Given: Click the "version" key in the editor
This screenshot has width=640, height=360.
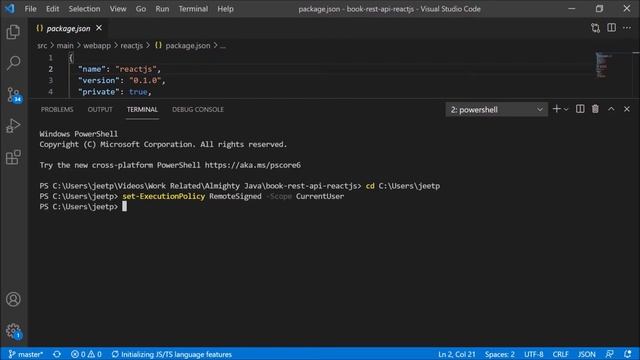Looking at the screenshot, I should [98, 80].
